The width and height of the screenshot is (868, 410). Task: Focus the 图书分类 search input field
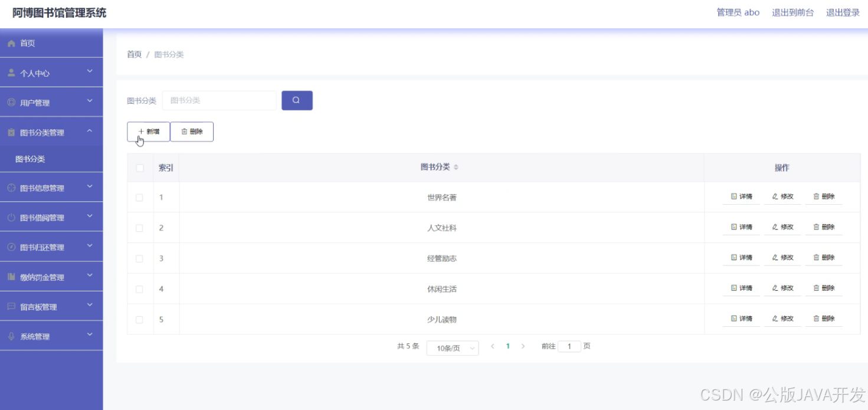tap(220, 100)
